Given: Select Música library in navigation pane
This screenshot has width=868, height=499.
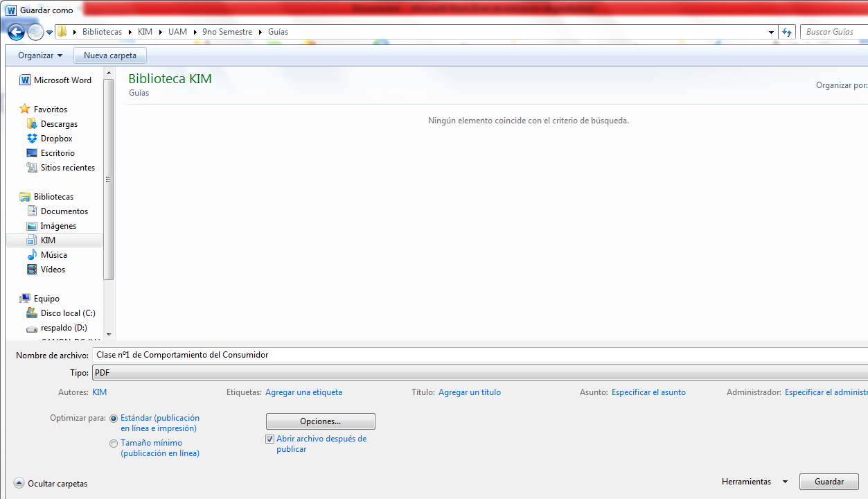Looking at the screenshot, I should [x=53, y=255].
